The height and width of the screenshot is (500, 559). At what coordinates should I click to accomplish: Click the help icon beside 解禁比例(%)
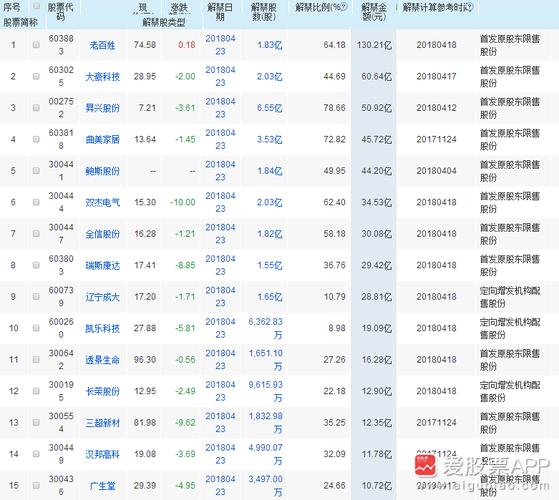[344, 6]
